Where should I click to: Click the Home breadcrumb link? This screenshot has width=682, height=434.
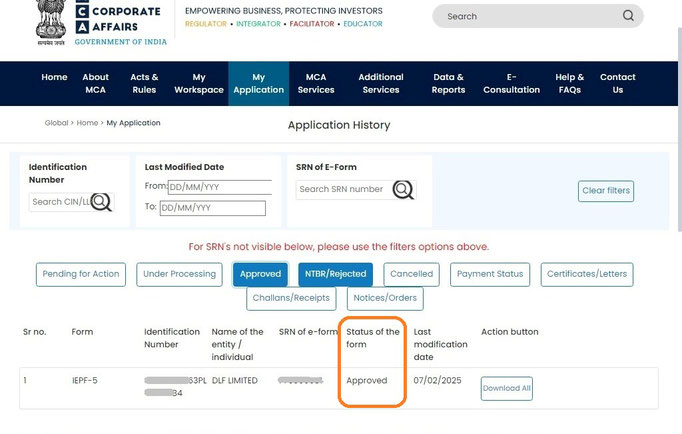87,123
